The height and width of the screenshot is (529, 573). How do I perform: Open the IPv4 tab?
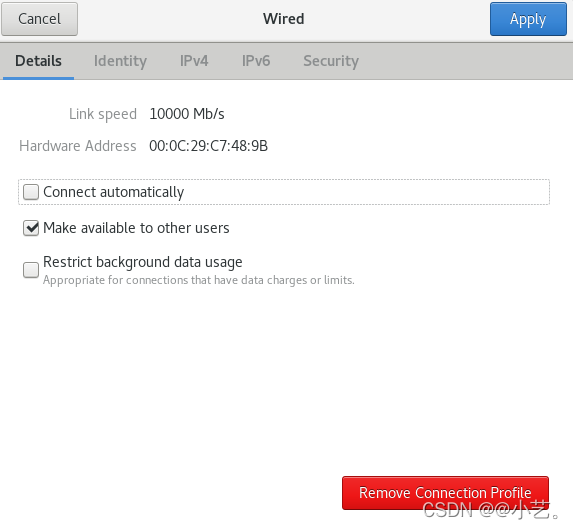point(194,61)
